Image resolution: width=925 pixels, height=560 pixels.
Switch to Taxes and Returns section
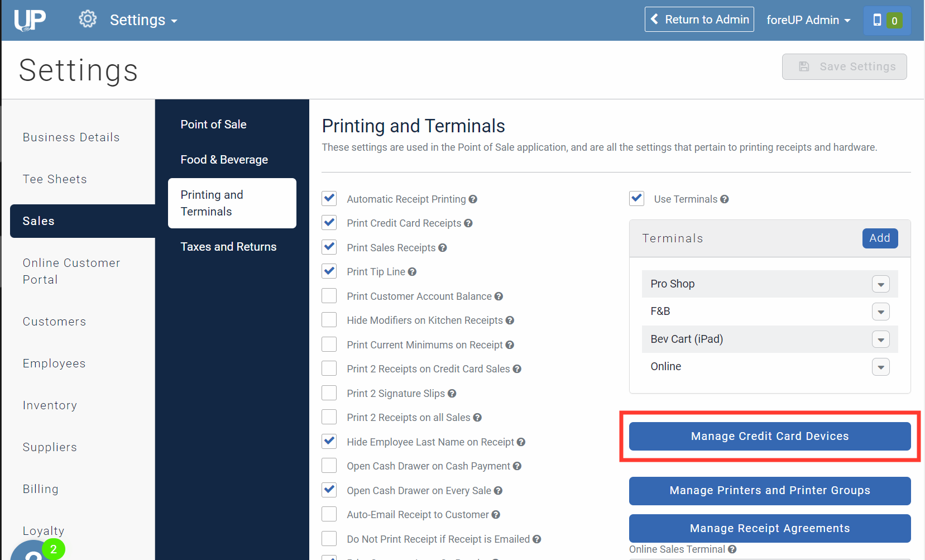pos(228,246)
